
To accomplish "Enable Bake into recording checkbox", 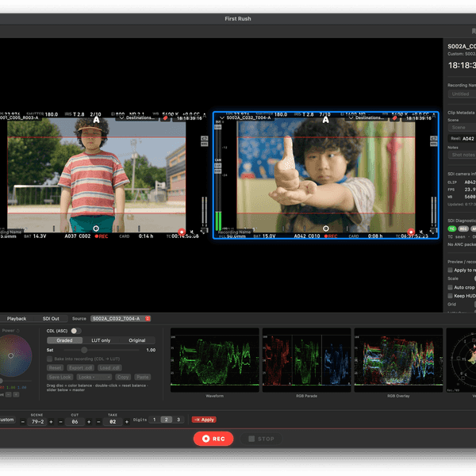I will coord(49,359).
